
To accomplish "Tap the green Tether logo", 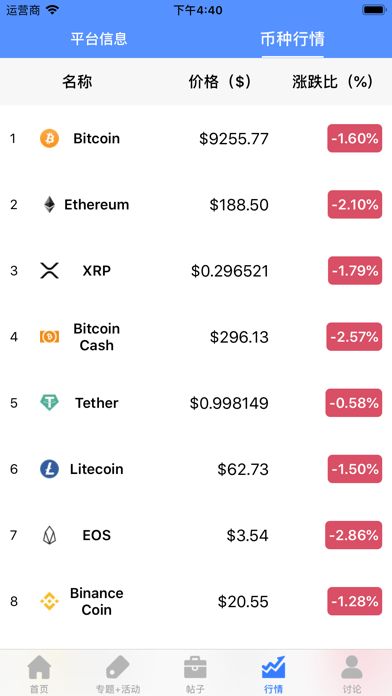I will (x=49, y=403).
